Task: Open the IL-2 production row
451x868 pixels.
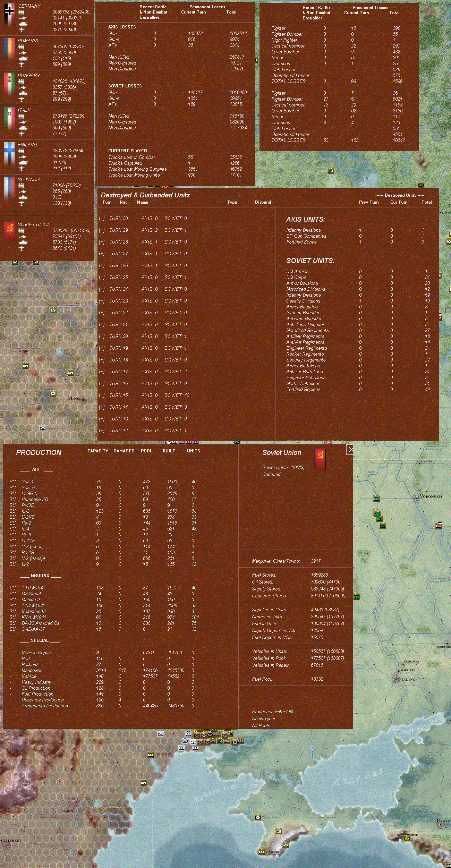Action: click(x=103, y=511)
